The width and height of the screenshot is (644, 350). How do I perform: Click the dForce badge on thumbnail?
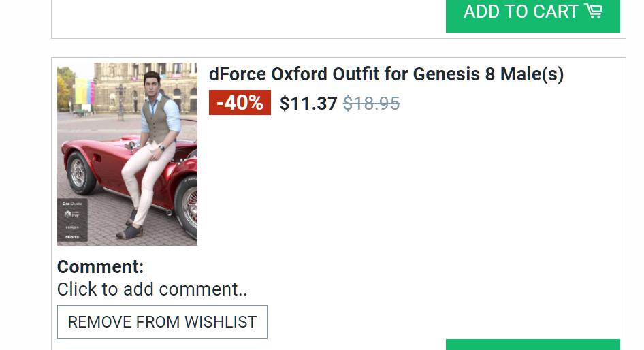point(72,237)
